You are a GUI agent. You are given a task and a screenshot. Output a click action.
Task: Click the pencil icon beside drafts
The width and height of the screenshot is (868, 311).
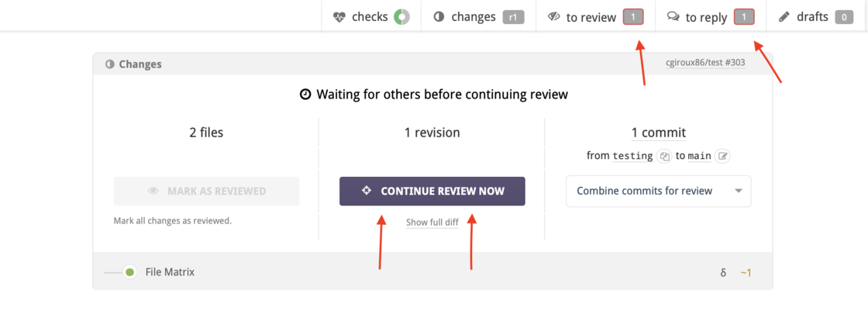(x=784, y=17)
